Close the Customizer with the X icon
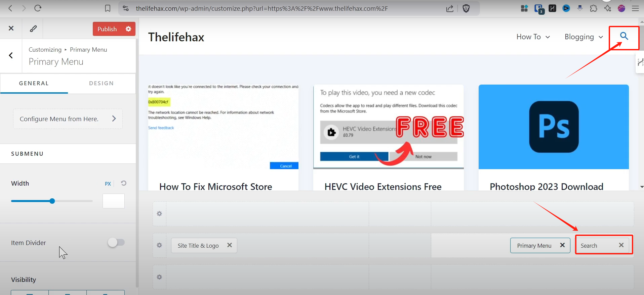The image size is (644, 295). [11, 29]
